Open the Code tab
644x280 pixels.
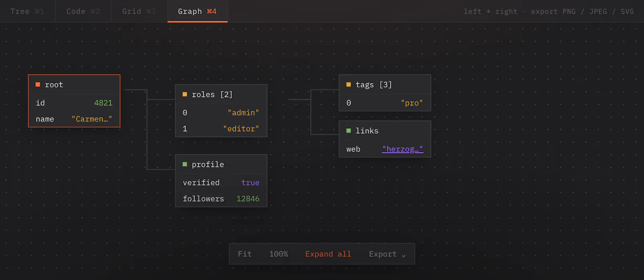point(83,11)
